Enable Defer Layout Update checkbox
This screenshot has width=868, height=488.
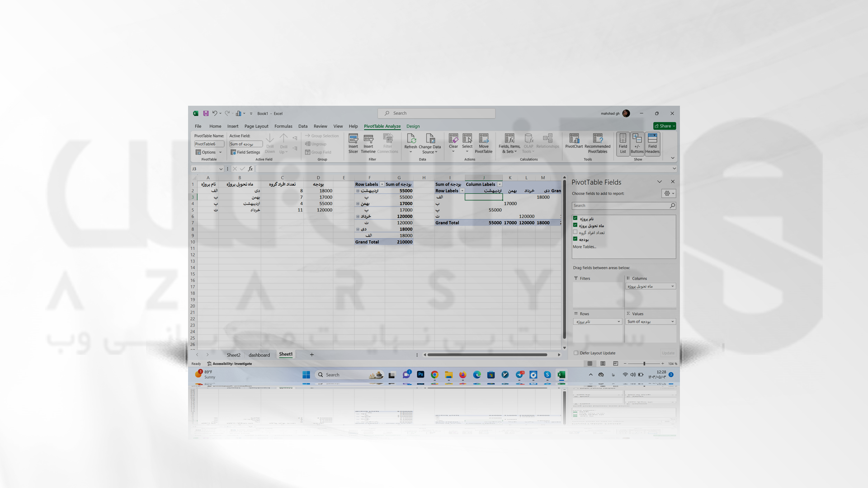[576, 353]
